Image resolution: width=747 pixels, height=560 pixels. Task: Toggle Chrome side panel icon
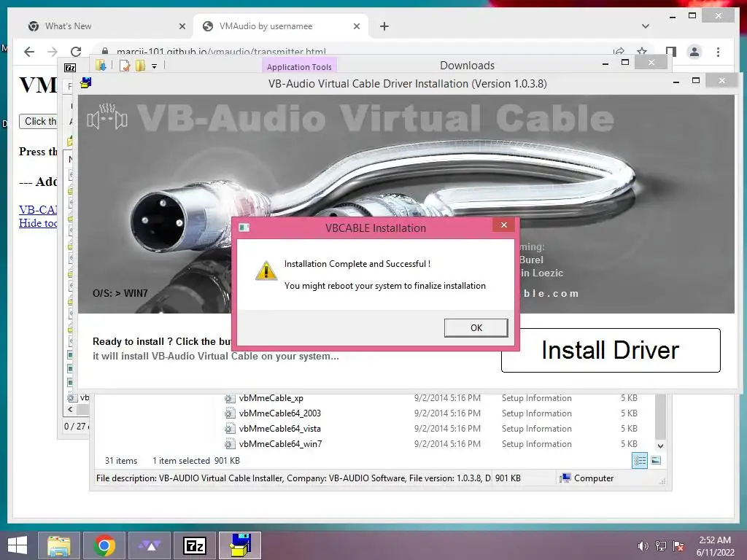(x=671, y=52)
